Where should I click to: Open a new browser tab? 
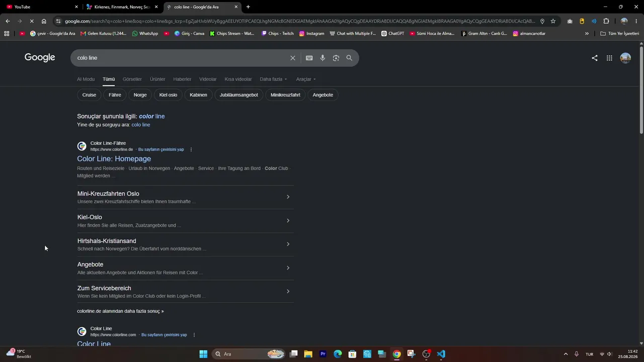pos(248,7)
